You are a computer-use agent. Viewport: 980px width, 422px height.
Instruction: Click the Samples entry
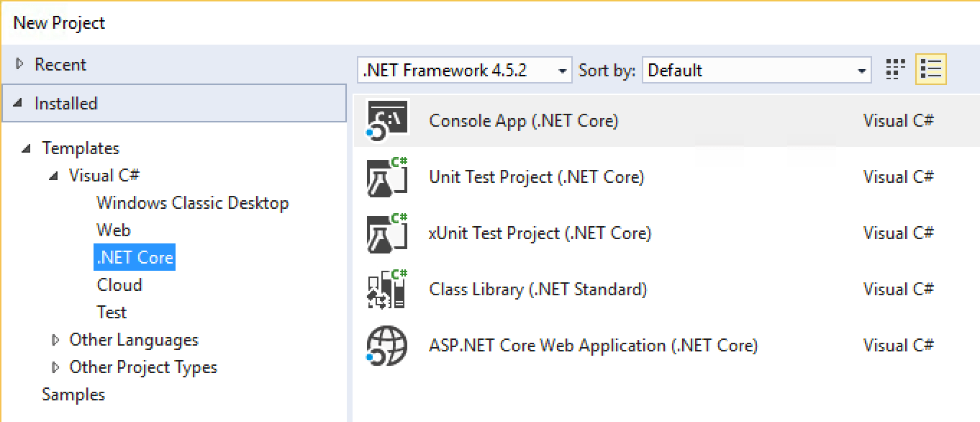click(x=73, y=394)
